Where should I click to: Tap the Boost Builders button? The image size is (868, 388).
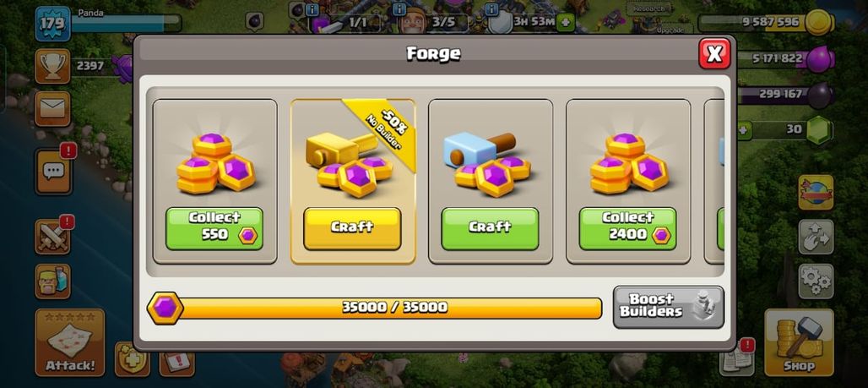coord(668,307)
